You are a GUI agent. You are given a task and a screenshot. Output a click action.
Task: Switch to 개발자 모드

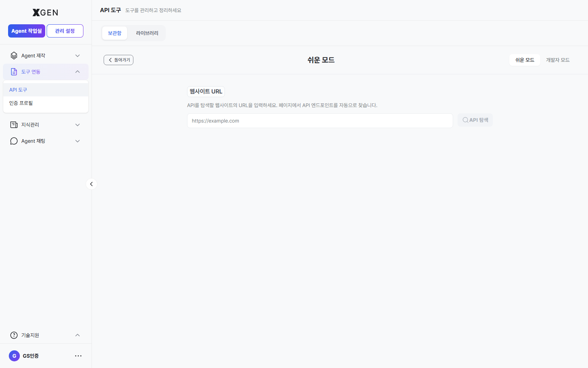[x=557, y=60]
